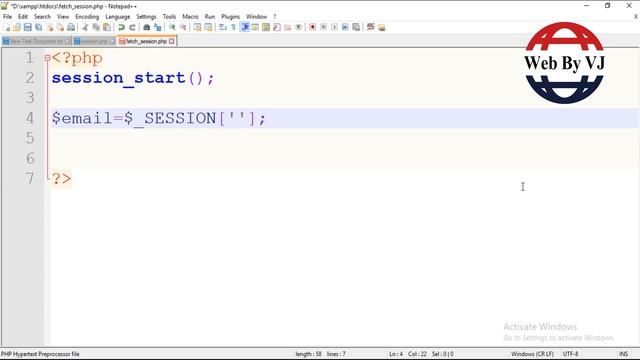Open the View menu
The image size is (640, 360).
pyautogui.click(x=63, y=17)
